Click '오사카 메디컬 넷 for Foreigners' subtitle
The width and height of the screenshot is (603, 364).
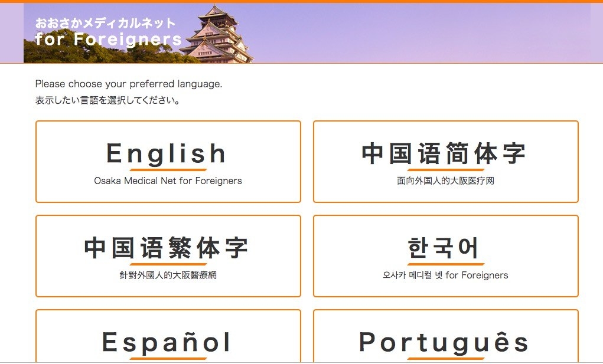pyautogui.click(x=446, y=276)
